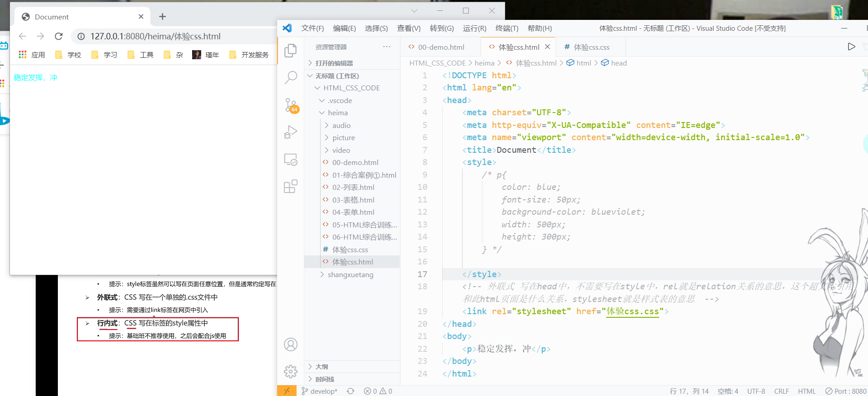Click the browser forward arrow
The image size is (868, 396).
coord(41,36)
